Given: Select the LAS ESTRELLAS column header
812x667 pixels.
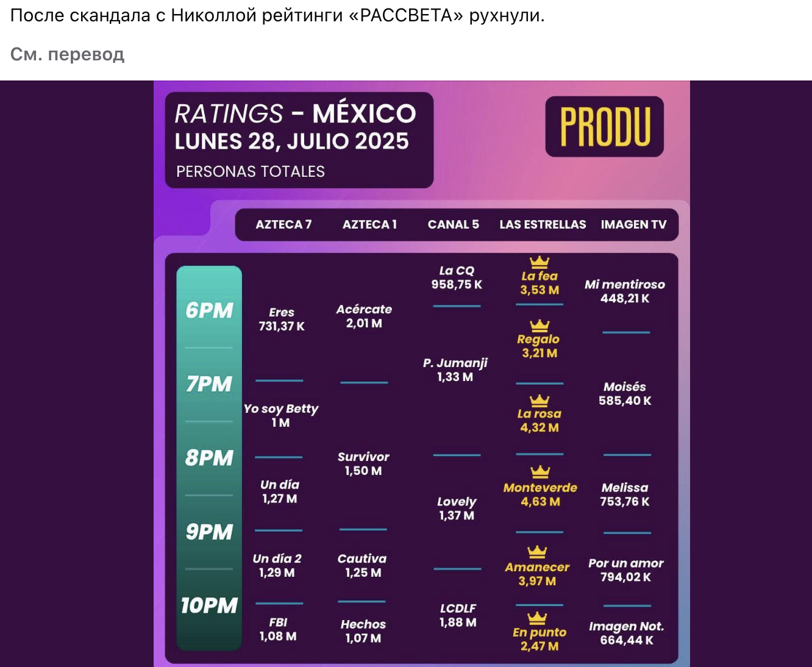Looking at the screenshot, I should (x=543, y=225).
